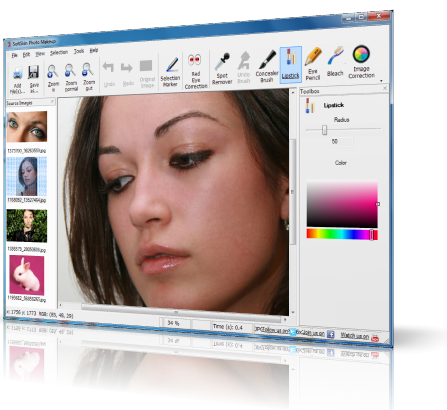Viewport: 447px width, 410px height.
Task: Pick the Concealer Brush tool
Action: tap(267, 66)
